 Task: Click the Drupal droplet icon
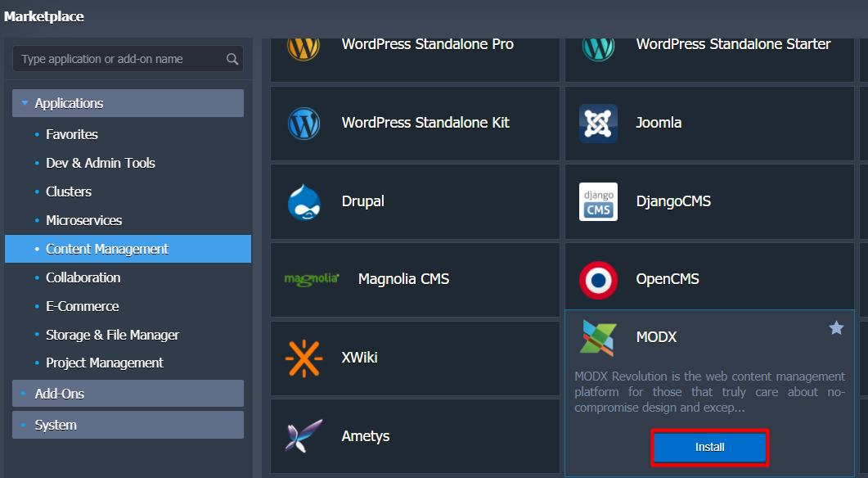point(304,202)
